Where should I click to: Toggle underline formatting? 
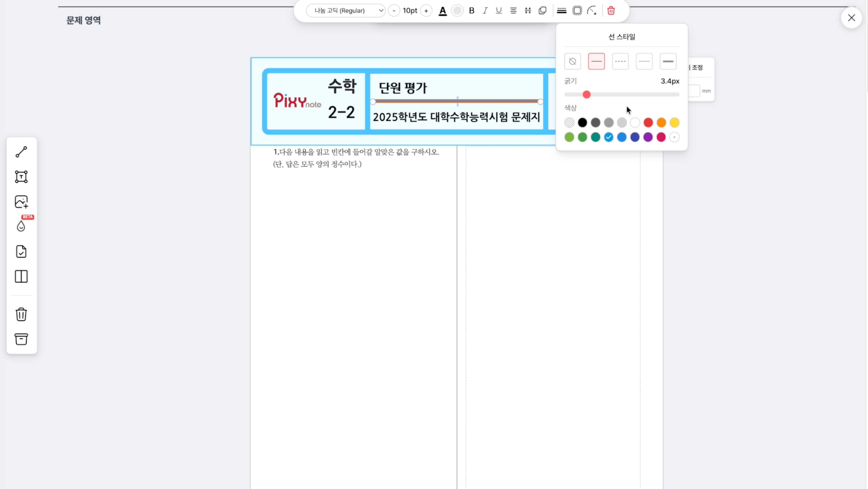(x=499, y=10)
